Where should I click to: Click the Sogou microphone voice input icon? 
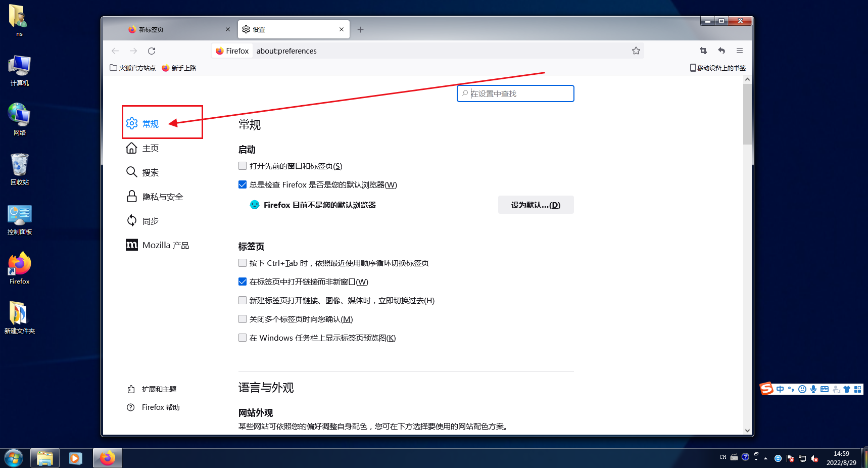coord(813,389)
